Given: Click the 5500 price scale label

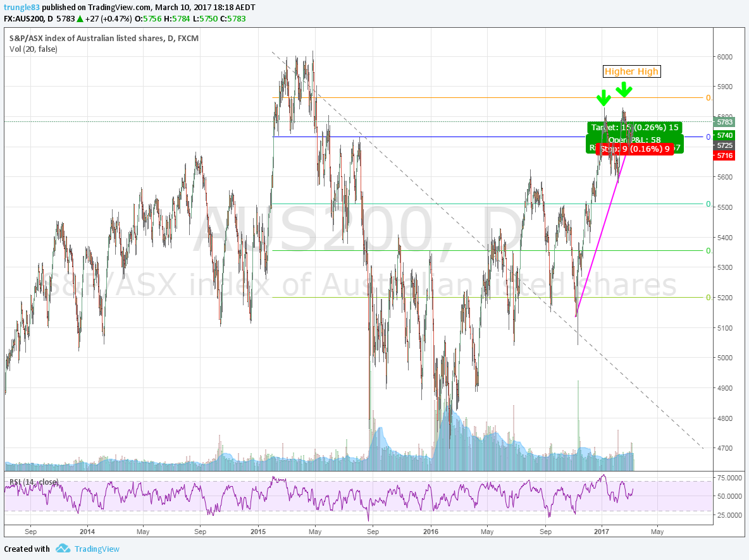Looking at the screenshot, I should pos(724,207).
